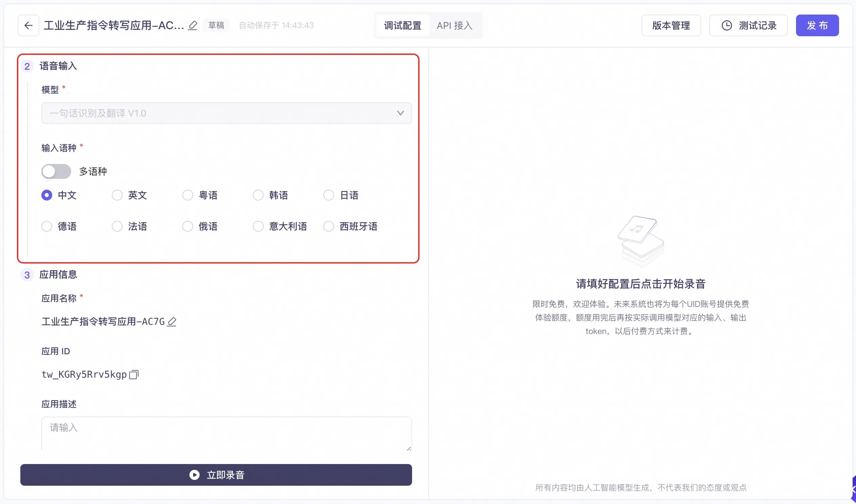Click the app ID text tw_KGRy5Rrv5kgp
856x504 pixels.
[x=84, y=374]
